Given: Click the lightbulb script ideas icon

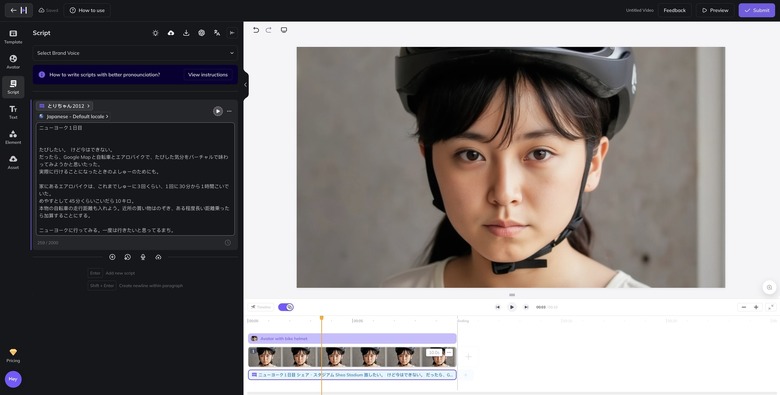Looking at the screenshot, I should pos(155,33).
